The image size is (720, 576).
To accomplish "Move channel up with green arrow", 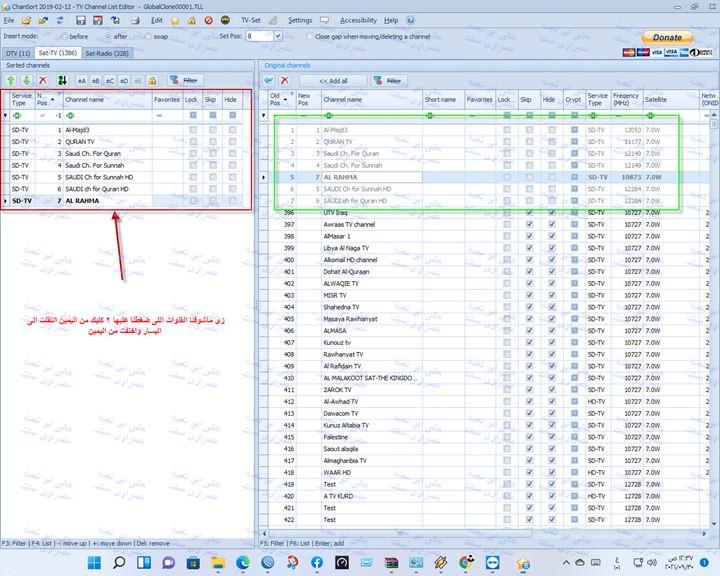I will 11,80.
